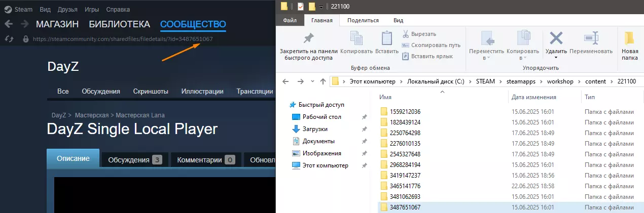Viewport: 644px width, 213px height.
Task: Open the Копировать в dropdown
Action: tap(523, 46)
